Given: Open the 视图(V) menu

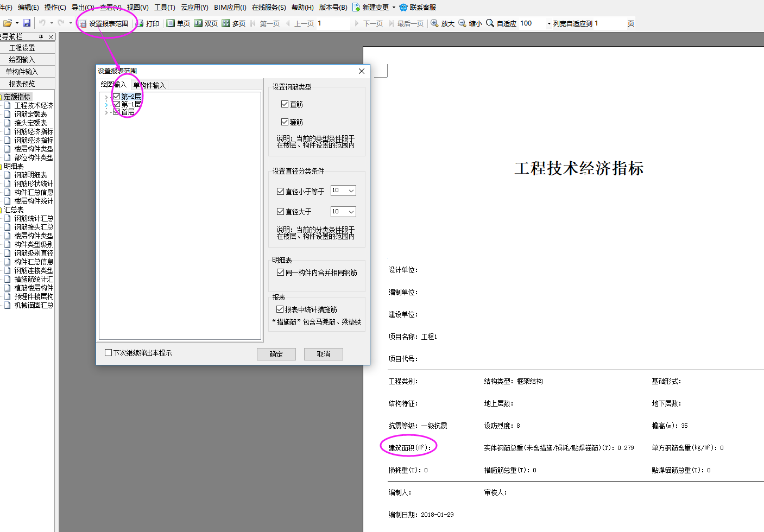Looking at the screenshot, I should 137,7.
